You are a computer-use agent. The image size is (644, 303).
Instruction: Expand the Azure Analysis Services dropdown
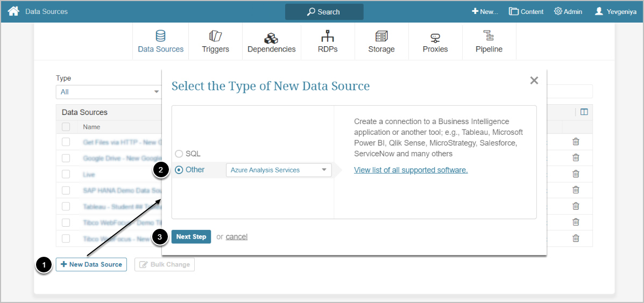(x=279, y=170)
